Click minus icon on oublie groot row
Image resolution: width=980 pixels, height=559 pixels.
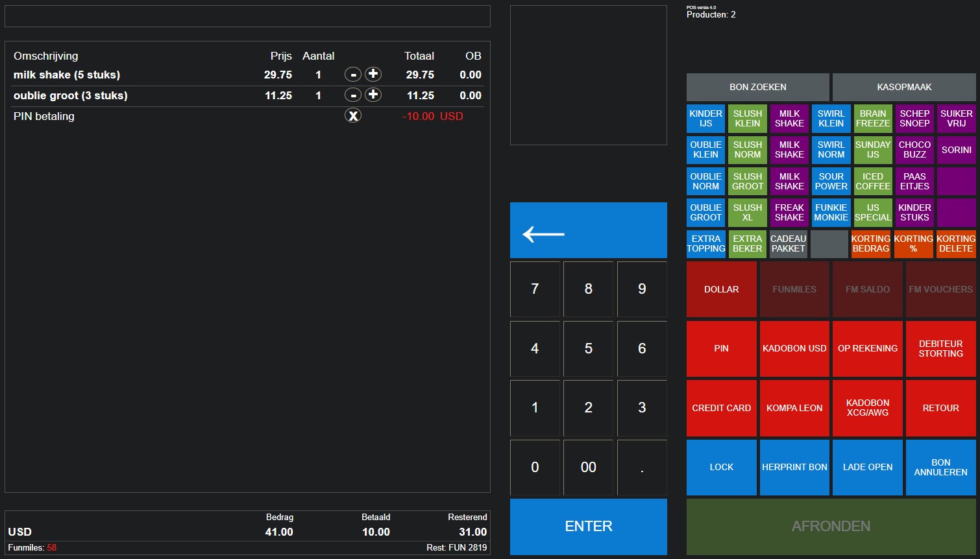pos(352,95)
